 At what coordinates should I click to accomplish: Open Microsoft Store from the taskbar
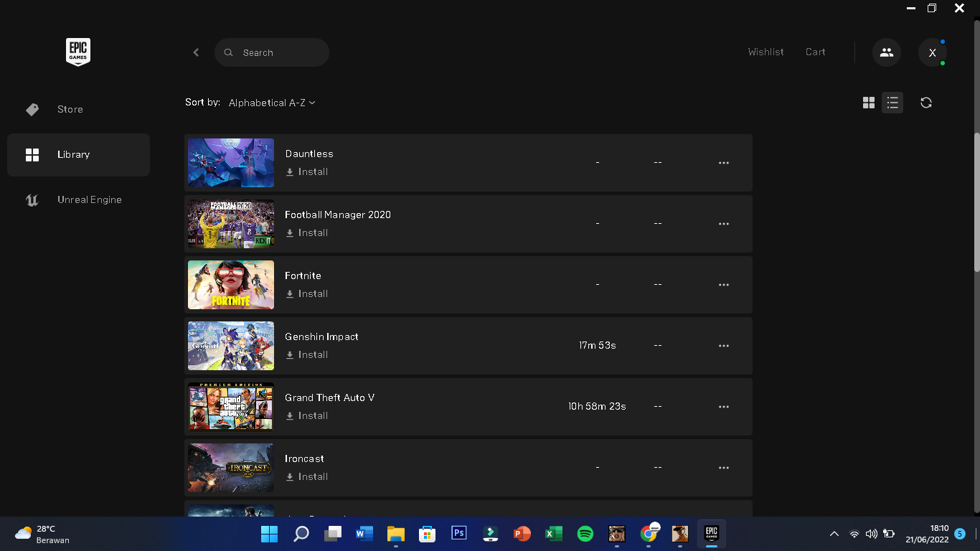pos(428,534)
